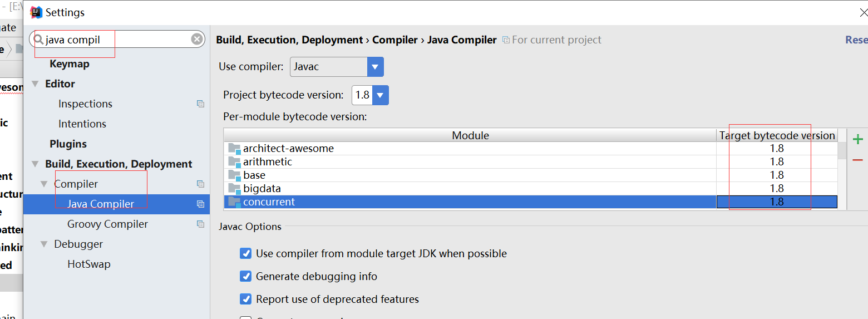
Task: Uncheck Generate debugging info option
Action: [x=245, y=277]
